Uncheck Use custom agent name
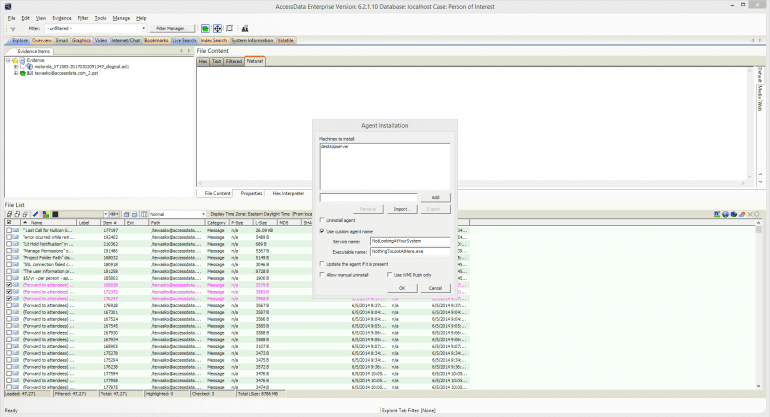770x417 pixels. click(323, 231)
